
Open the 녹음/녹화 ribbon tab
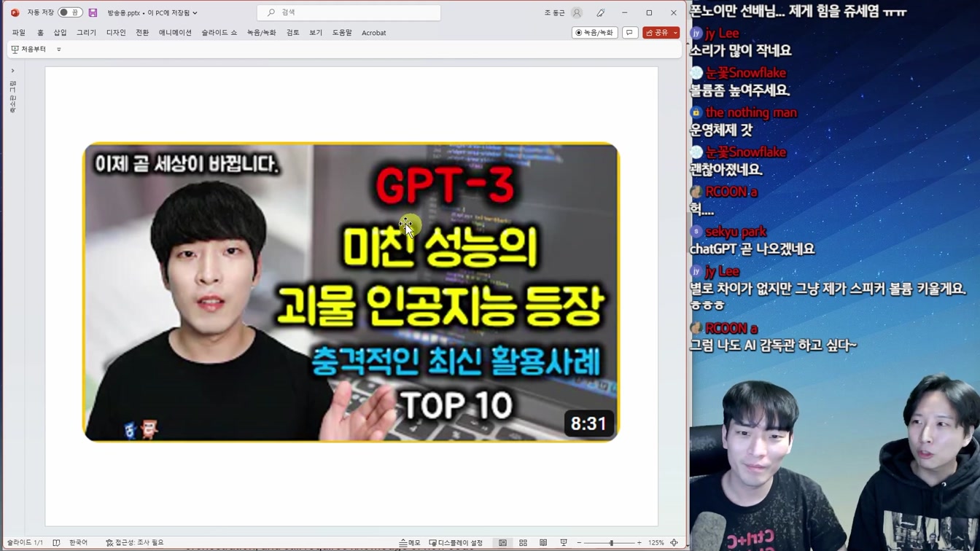pyautogui.click(x=261, y=33)
